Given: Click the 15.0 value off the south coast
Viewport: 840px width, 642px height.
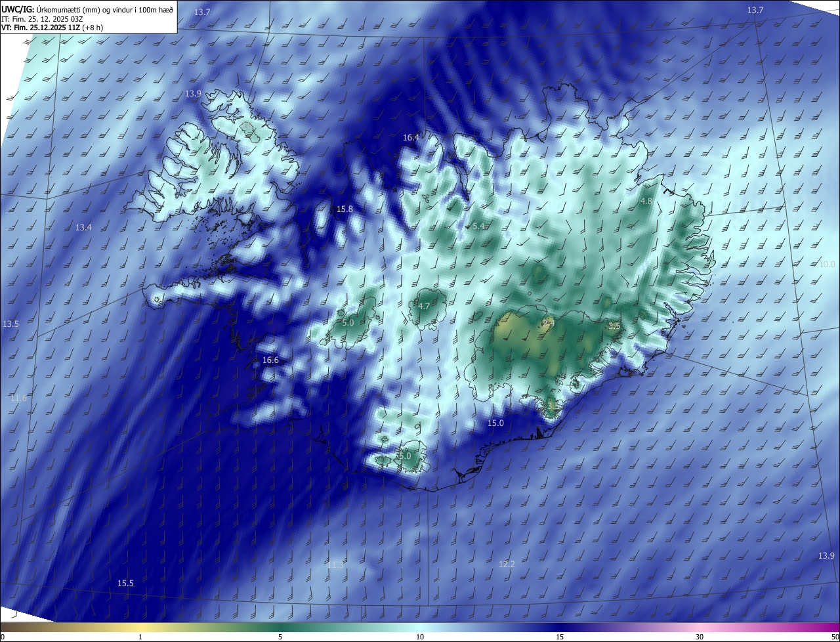Looking at the screenshot, I should click(495, 423).
